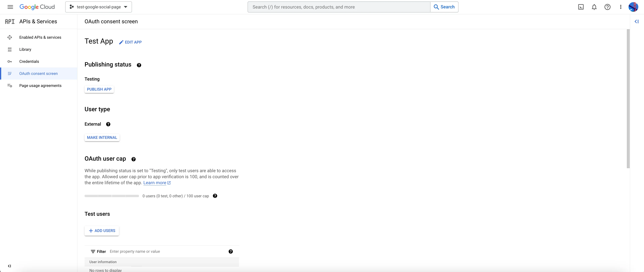This screenshot has width=644, height=272.
Task: Open the more options three-dot menu
Action: 621,7
